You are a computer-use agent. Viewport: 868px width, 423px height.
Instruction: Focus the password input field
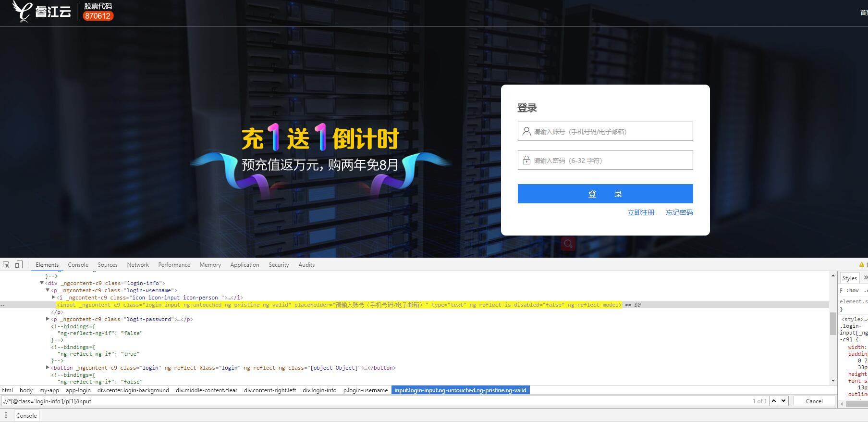click(605, 160)
